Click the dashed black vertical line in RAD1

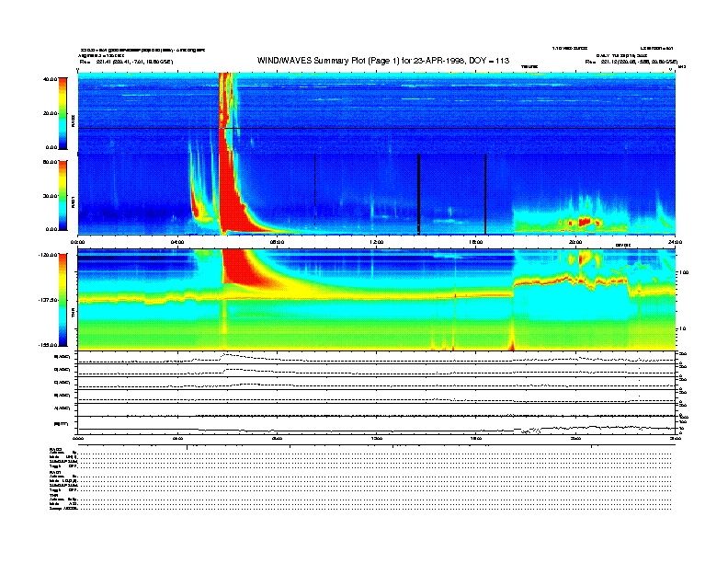pyautogui.click(x=314, y=190)
